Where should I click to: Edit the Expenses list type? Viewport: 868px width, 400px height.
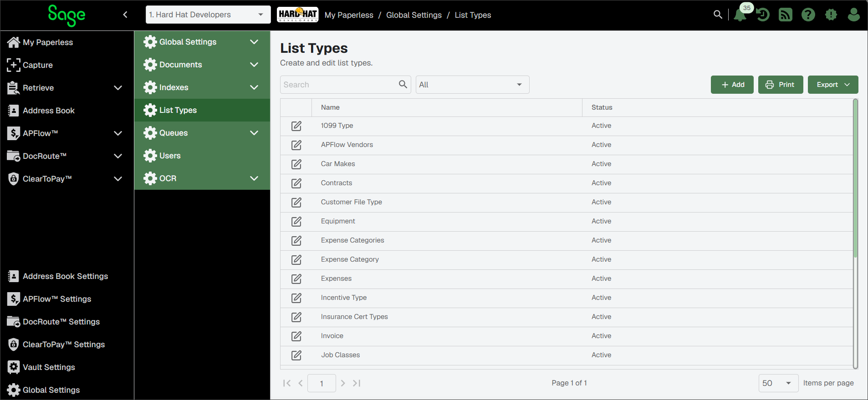pos(296,279)
